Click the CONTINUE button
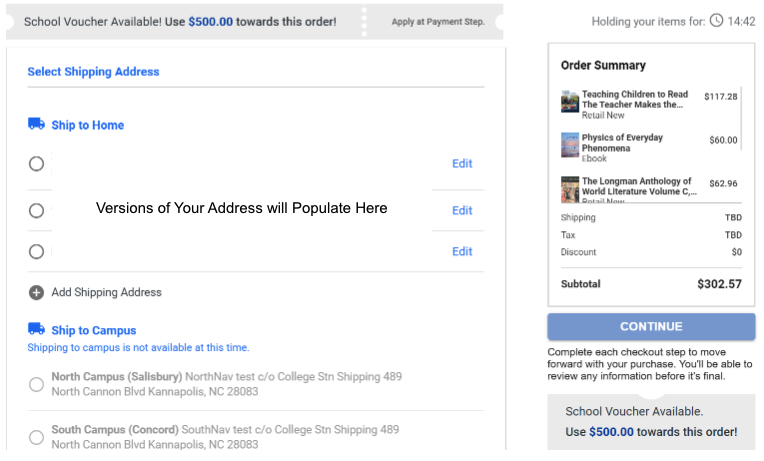This screenshot has width=764, height=461. (651, 327)
